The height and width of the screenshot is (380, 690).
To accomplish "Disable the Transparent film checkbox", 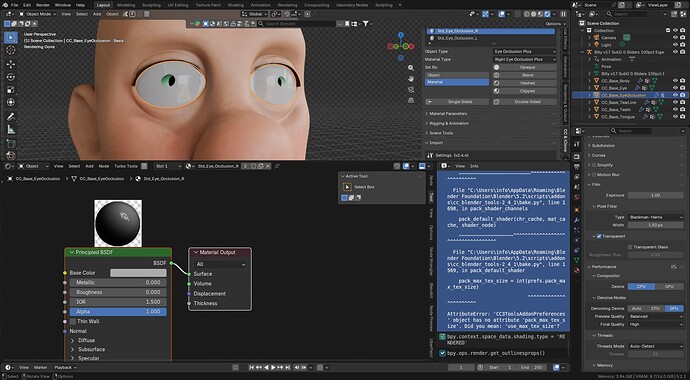I will (x=599, y=236).
